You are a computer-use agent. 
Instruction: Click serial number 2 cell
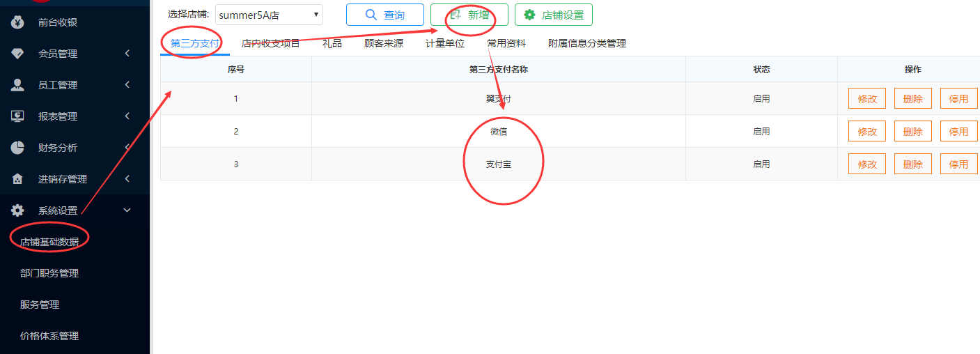point(236,131)
